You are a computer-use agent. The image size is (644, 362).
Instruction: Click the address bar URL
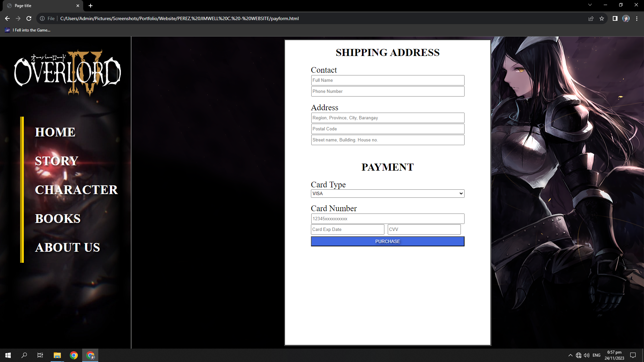[179, 18]
